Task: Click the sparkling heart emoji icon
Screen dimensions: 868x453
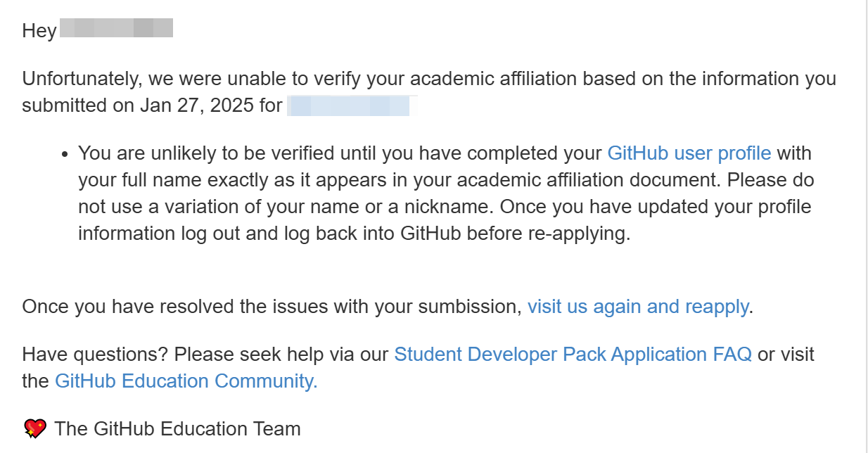Action: click(35, 428)
